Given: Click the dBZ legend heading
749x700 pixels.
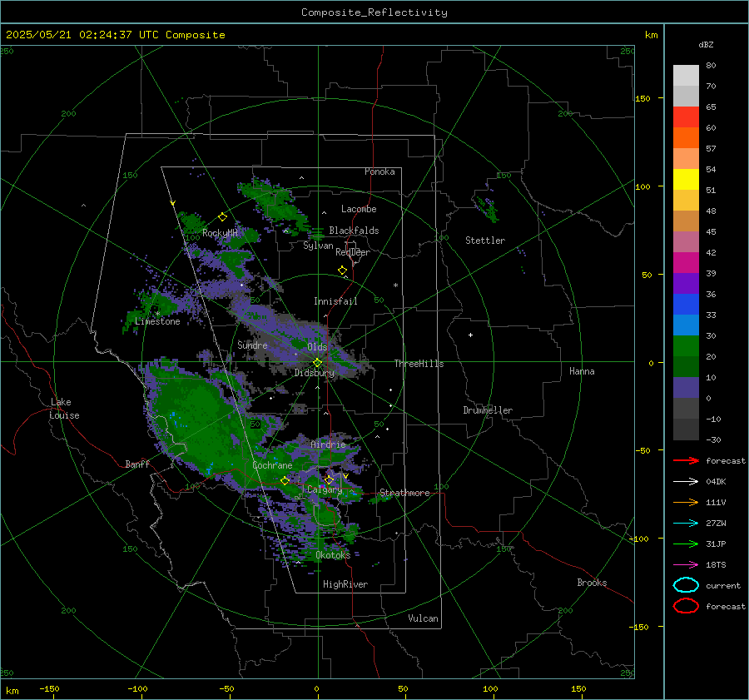Looking at the screenshot, I should pos(706,44).
